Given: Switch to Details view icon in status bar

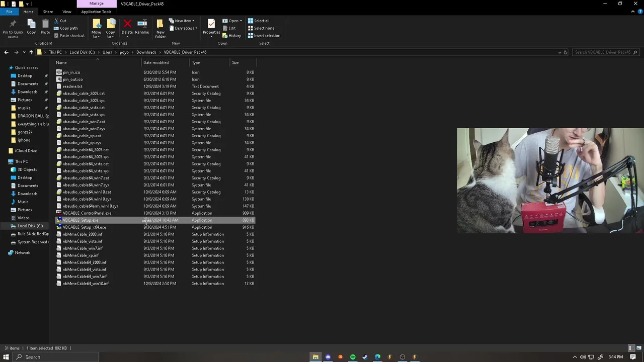Looking at the screenshot, I should pyautogui.click(x=630, y=348).
